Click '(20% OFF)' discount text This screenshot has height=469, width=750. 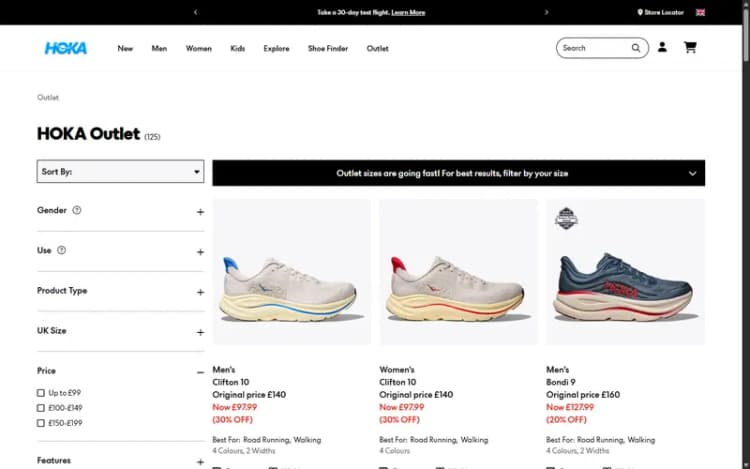[566, 420]
